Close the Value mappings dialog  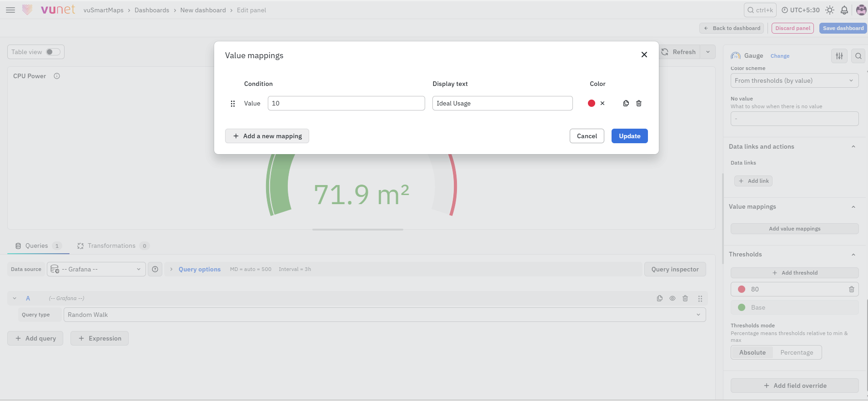tap(644, 55)
